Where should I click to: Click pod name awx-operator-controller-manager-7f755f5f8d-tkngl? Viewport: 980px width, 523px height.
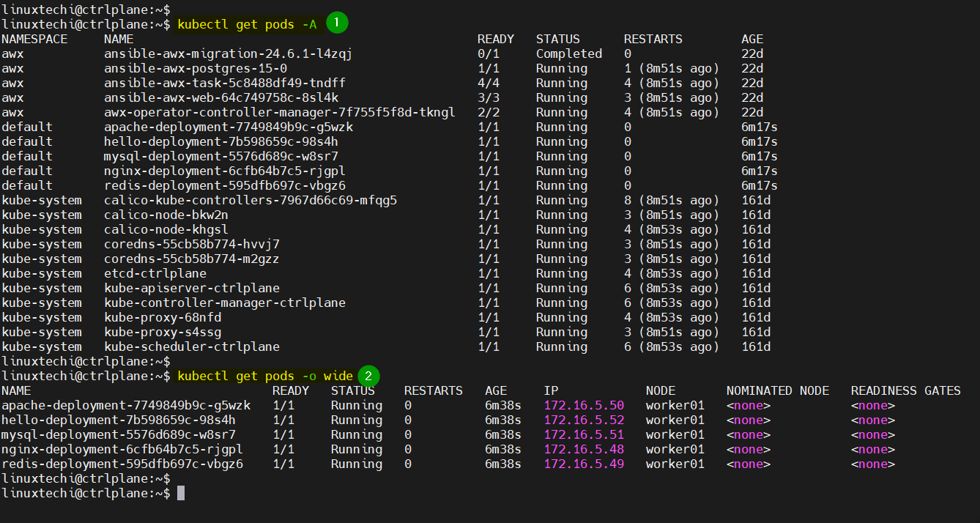[x=280, y=113]
